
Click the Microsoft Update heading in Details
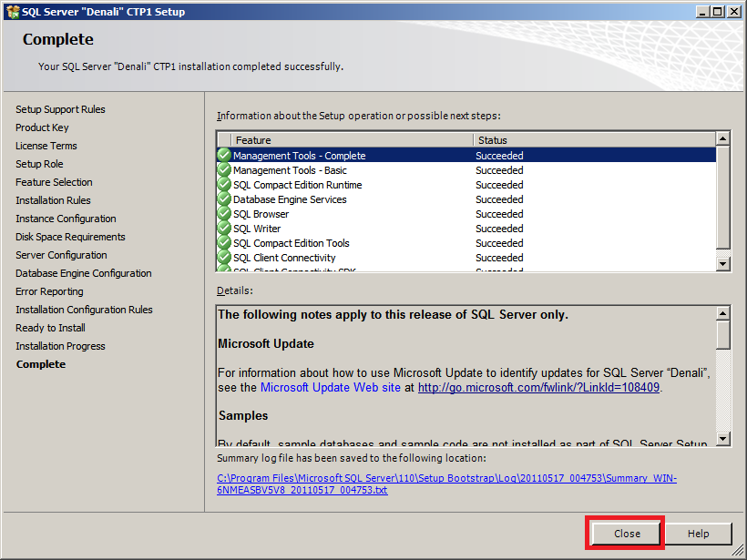click(x=266, y=344)
